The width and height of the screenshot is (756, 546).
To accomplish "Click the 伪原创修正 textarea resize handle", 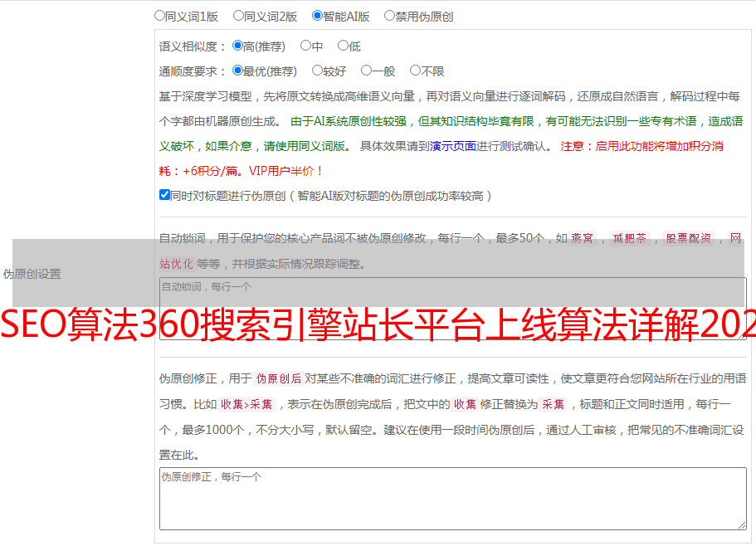I will pyautogui.click(x=742, y=525).
